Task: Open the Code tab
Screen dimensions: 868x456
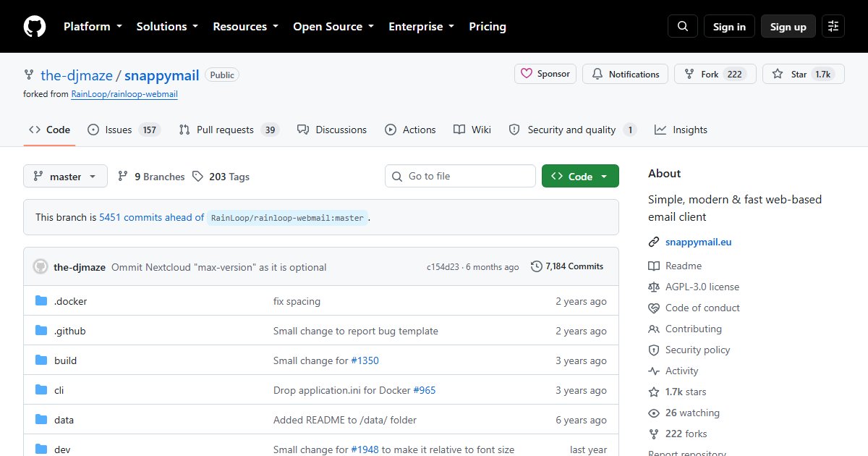Action: click(x=49, y=130)
